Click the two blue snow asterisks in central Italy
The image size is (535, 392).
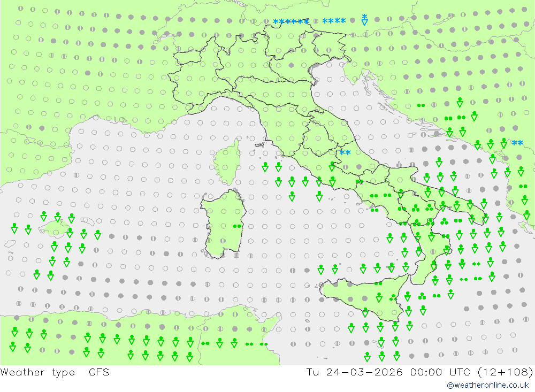tap(345, 152)
